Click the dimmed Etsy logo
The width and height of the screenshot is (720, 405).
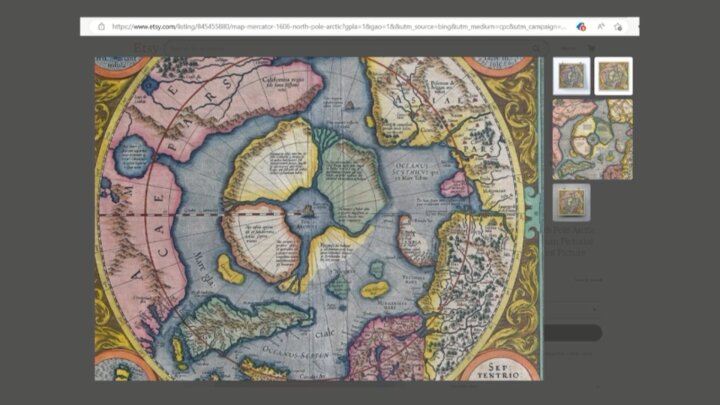point(146,48)
